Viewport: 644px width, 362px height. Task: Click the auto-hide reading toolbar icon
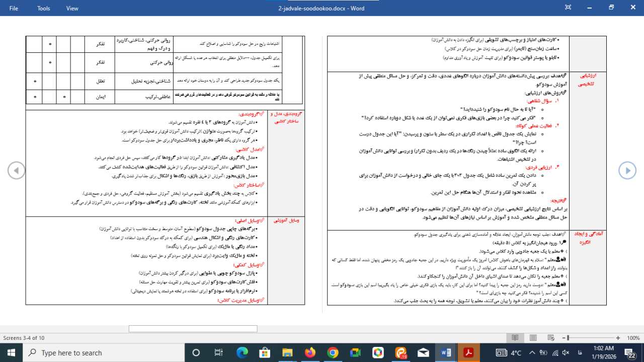click(x=568, y=8)
